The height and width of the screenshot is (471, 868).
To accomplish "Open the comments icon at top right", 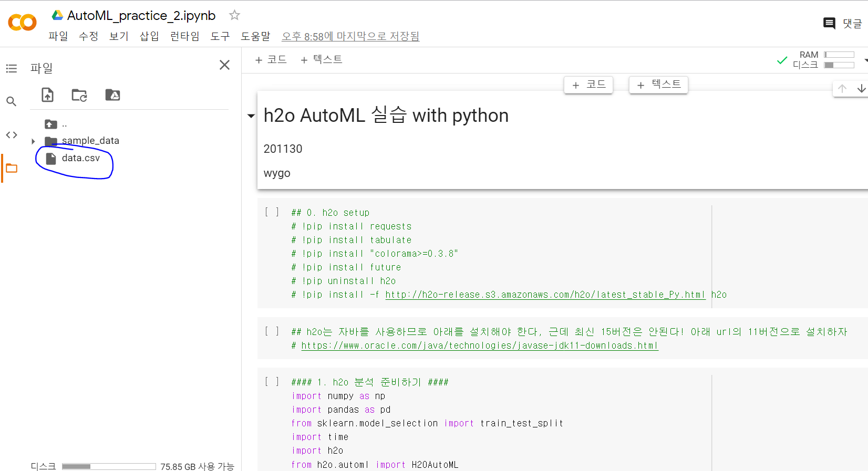I will tap(829, 23).
